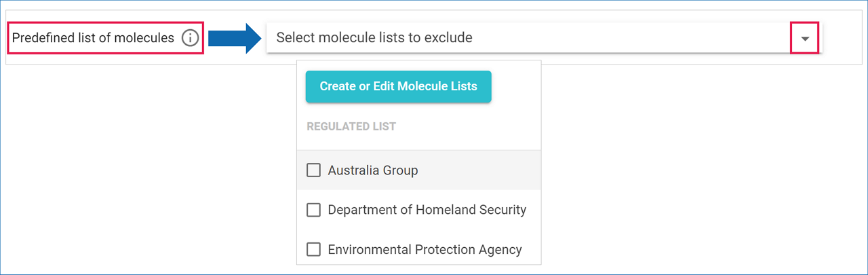
Task: Click the word Predefined in the field label
Action: [39, 38]
